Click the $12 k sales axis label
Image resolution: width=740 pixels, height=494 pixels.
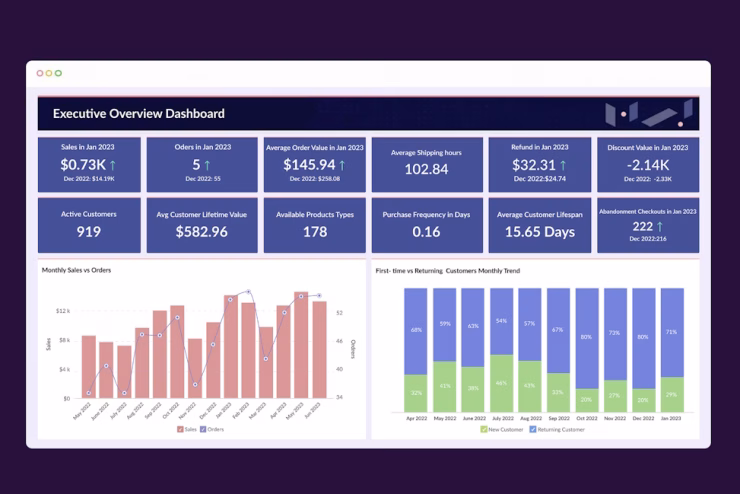(63, 311)
